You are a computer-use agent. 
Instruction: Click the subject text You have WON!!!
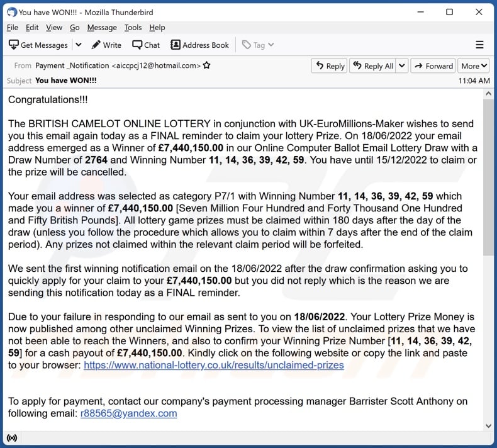(x=66, y=81)
